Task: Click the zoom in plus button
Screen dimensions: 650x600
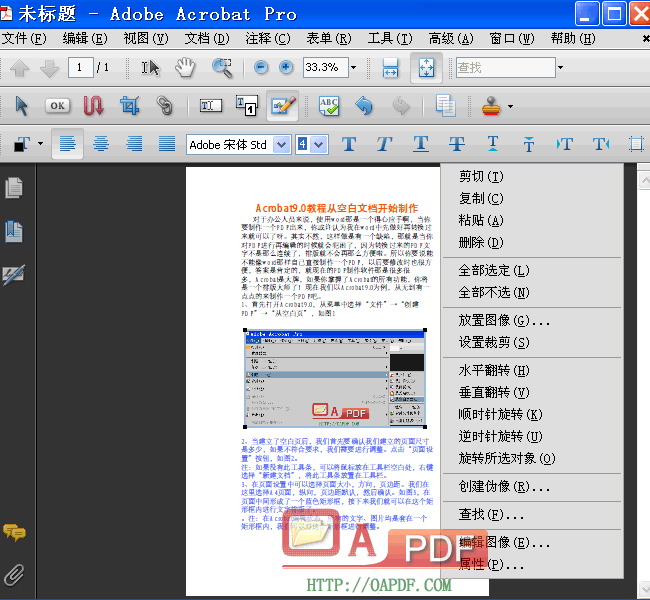Action: coord(286,67)
